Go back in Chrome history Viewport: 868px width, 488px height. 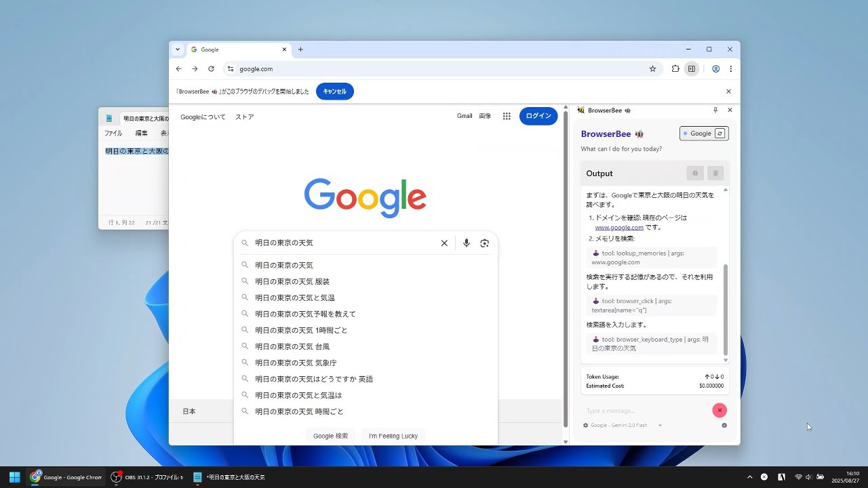click(178, 68)
